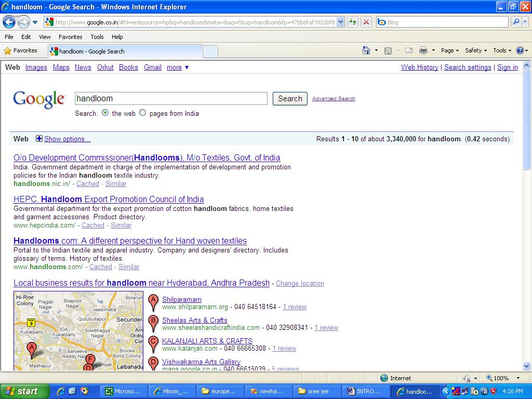The width and height of the screenshot is (532, 399).
Task: Click the Read Mail envelope icon
Action: click(409, 50)
